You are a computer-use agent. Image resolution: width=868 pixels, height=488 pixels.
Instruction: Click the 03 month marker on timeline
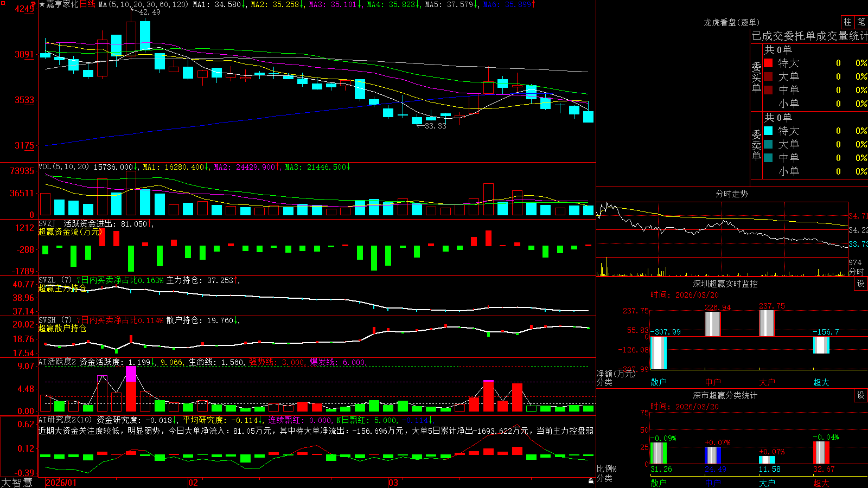tap(393, 483)
